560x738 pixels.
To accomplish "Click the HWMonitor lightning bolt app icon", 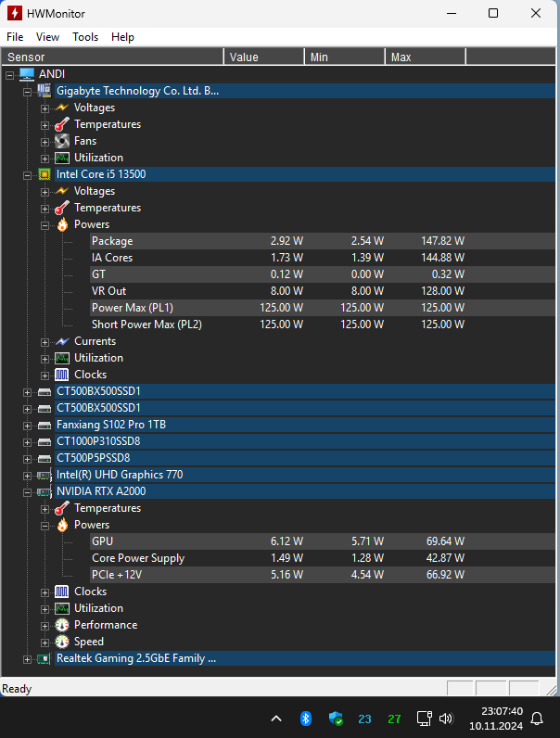I will (x=14, y=13).
